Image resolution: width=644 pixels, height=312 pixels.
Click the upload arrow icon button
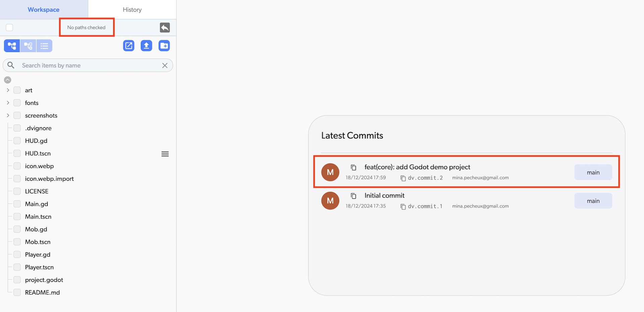tap(146, 46)
